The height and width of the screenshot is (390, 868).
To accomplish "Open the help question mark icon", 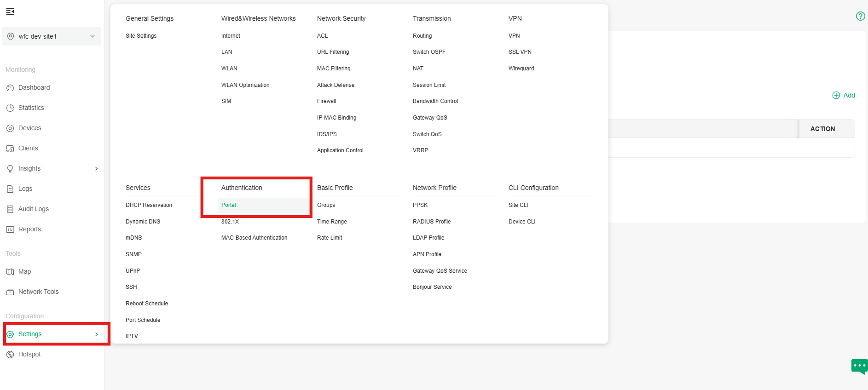I will [860, 16].
